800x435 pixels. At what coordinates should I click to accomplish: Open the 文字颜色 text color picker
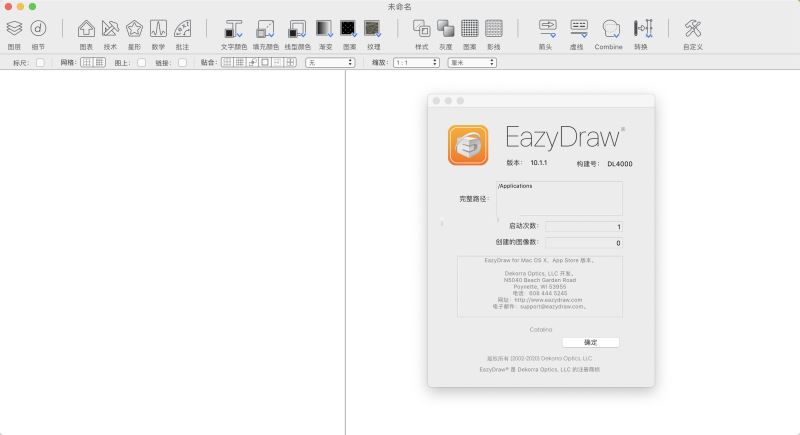[234, 29]
